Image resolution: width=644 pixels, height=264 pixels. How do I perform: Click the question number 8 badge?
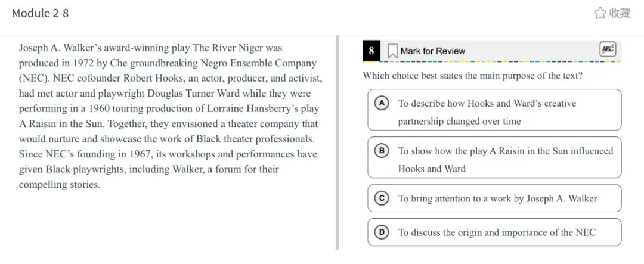pyautogui.click(x=371, y=51)
